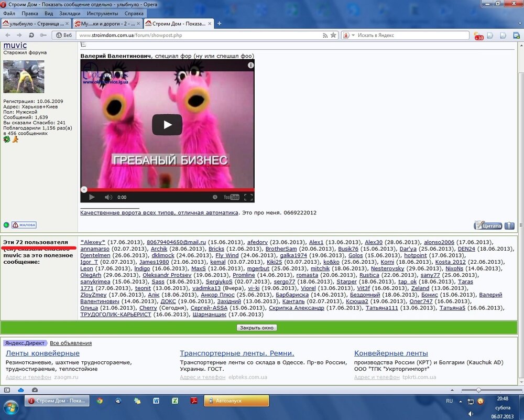Viewport: 524px width, 420px height.
Task: Close the 'улыбнуло - Страница' tab
Action: 67,24
